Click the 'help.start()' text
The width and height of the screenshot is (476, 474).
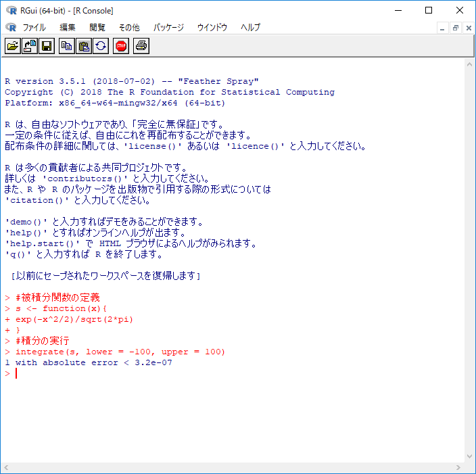[42, 243]
